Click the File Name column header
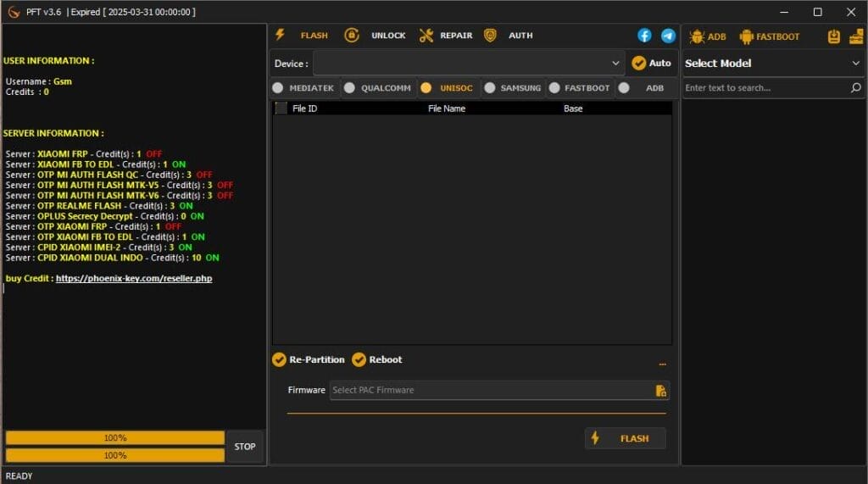 point(446,108)
